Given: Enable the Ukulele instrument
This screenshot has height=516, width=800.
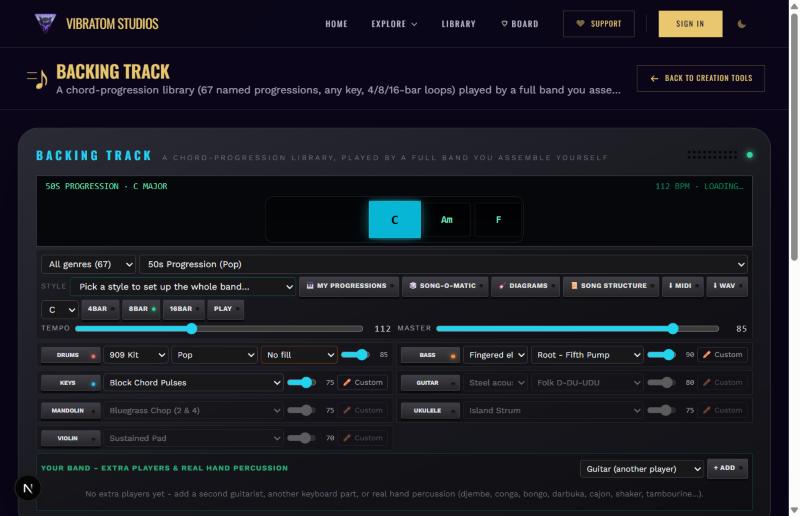Looking at the screenshot, I should [x=430, y=410].
